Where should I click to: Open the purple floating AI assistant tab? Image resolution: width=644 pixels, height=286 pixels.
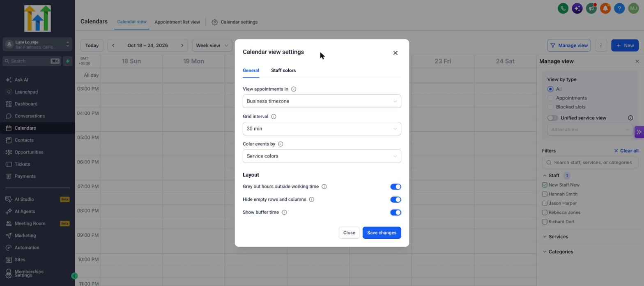click(639, 132)
